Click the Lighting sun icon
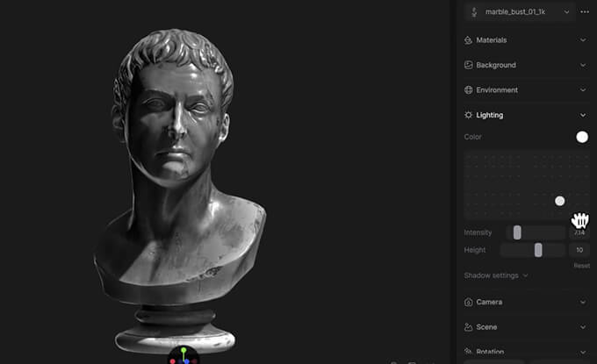 tap(468, 115)
